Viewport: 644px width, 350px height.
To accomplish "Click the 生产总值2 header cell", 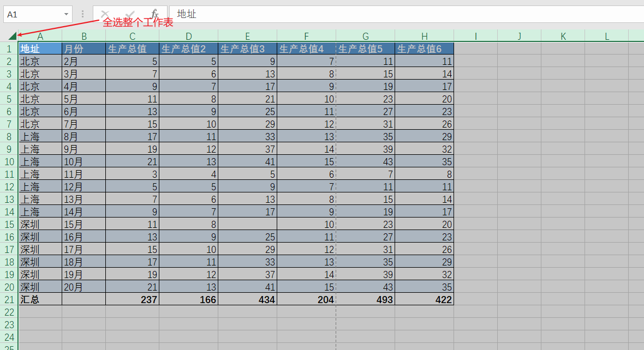I will click(x=188, y=49).
